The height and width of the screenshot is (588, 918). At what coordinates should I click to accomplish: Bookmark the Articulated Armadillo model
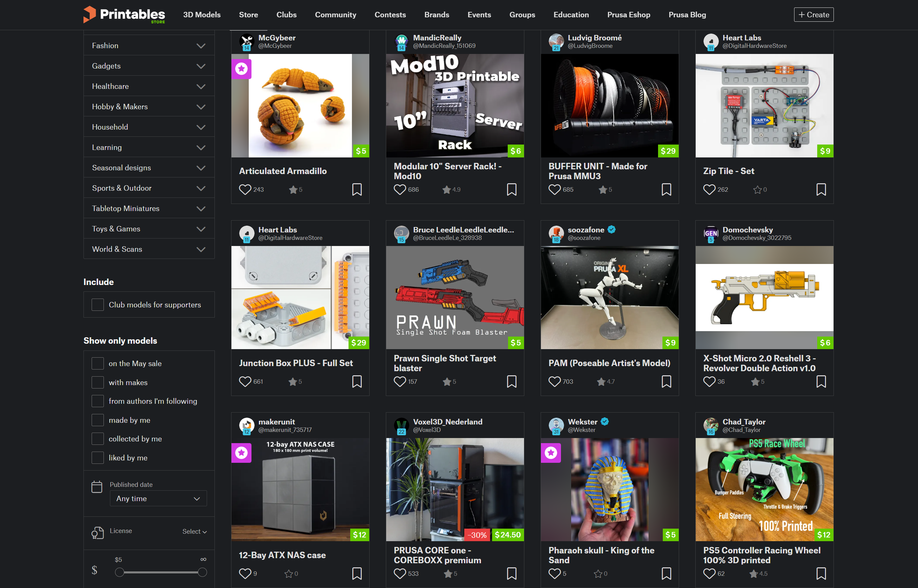coord(357,189)
